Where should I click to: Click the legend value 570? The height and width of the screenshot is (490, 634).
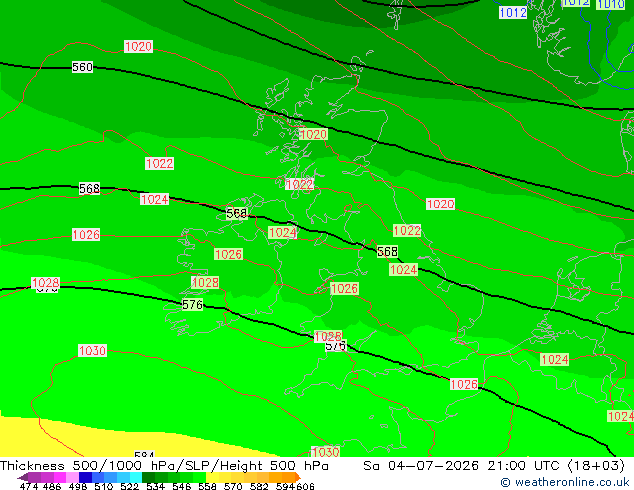tap(233, 486)
